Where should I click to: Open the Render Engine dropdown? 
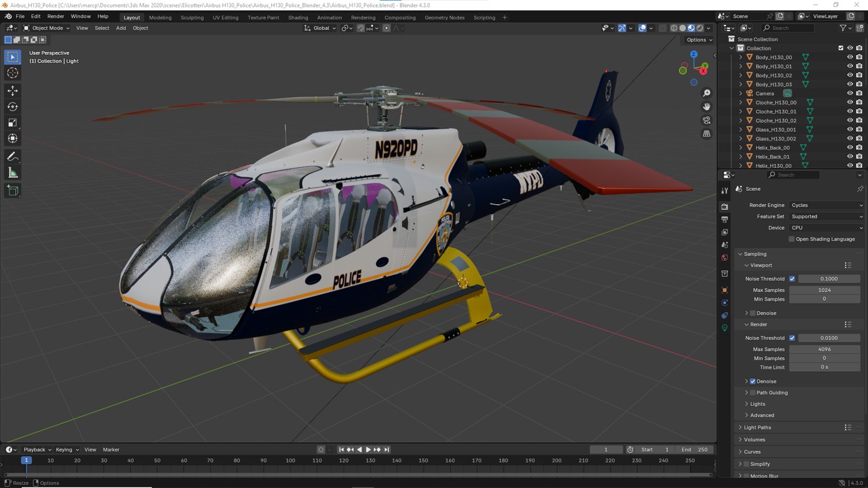click(x=826, y=205)
